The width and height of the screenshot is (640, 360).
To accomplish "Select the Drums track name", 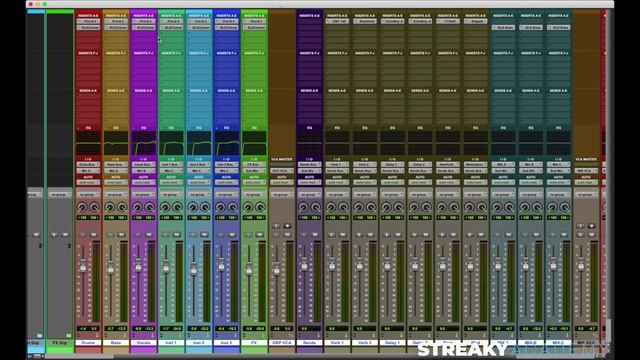I will pyautogui.click(x=88, y=343).
